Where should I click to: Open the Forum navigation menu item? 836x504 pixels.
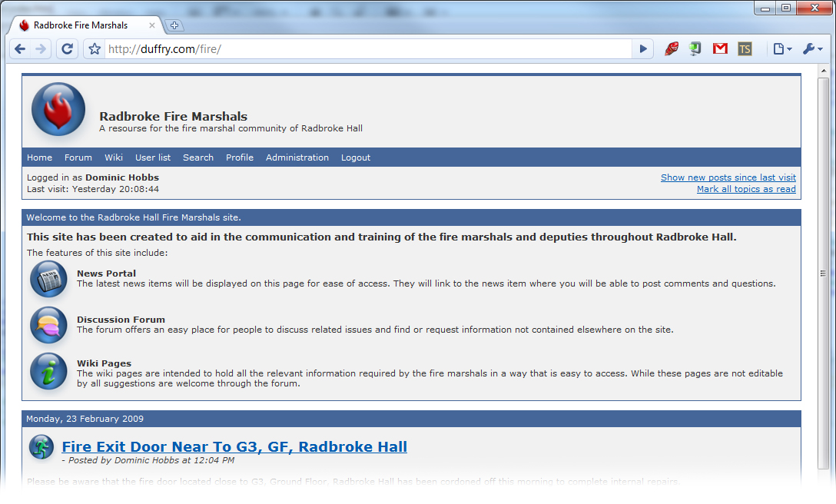(x=78, y=157)
